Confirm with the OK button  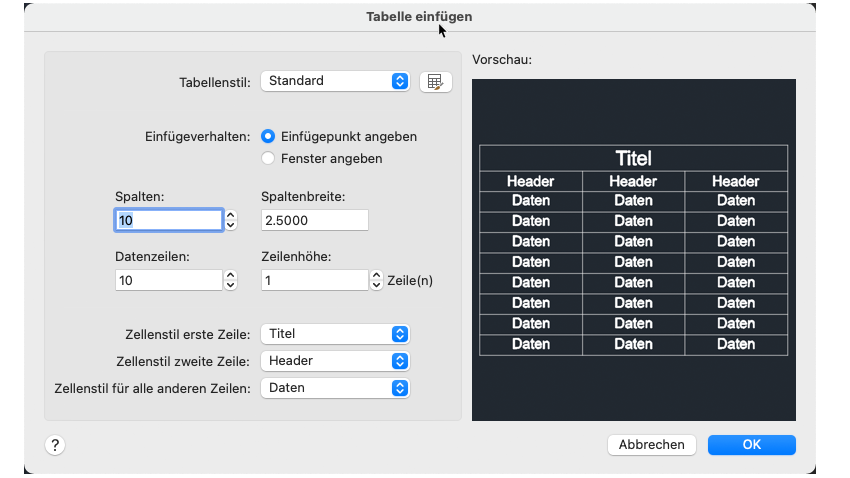[752, 445]
